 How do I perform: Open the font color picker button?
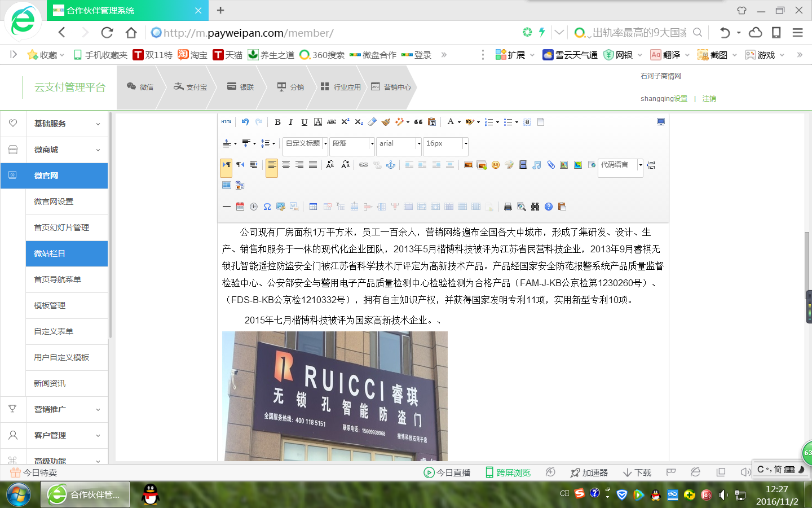point(453,122)
